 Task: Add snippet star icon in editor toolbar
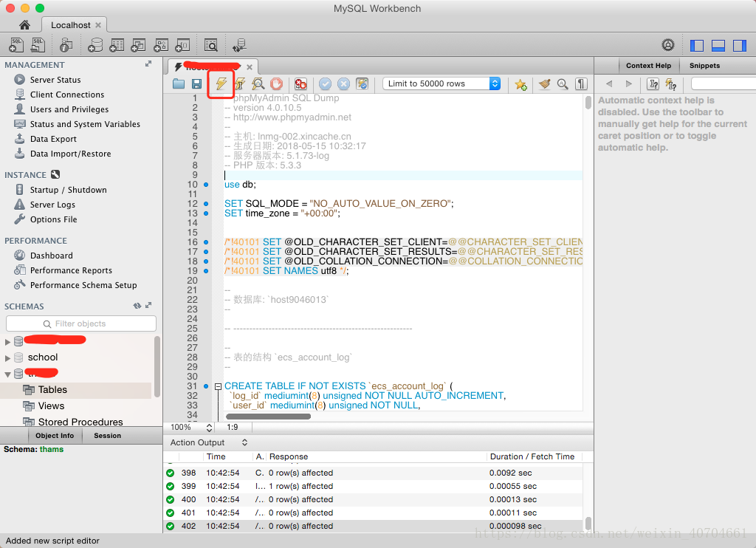(x=520, y=84)
